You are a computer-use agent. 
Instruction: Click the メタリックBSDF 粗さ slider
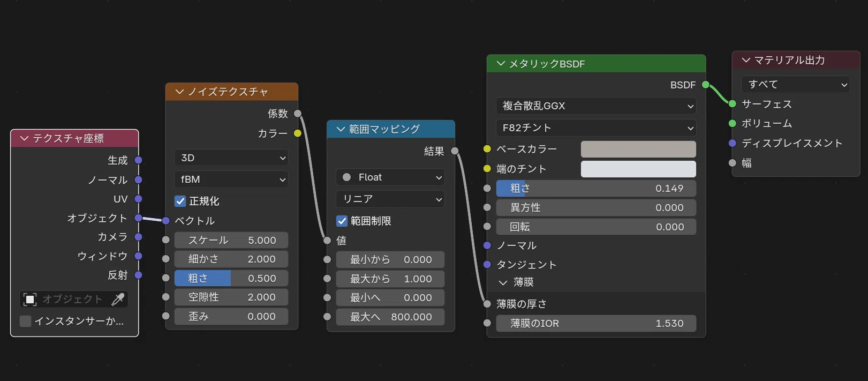596,188
